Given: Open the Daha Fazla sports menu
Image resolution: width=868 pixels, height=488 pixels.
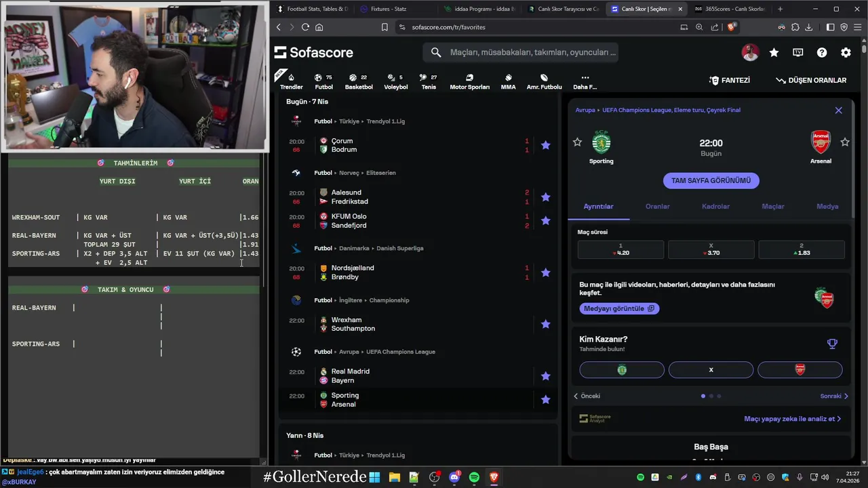Looking at the screenshot, I should pos(585,81).
